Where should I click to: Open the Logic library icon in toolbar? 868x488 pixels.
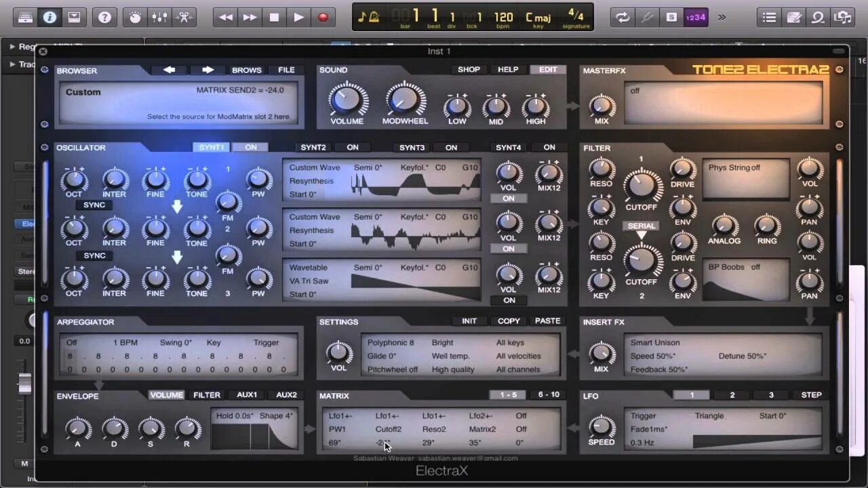[26, 18]
